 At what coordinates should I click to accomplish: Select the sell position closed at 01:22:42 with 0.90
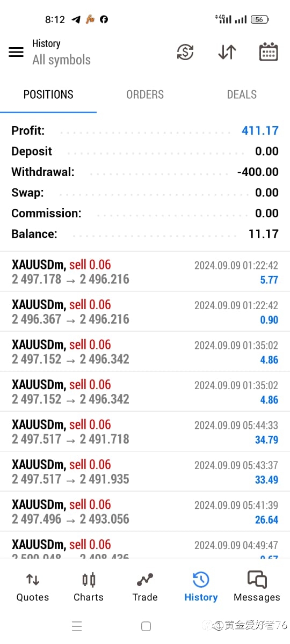[145, 312]
